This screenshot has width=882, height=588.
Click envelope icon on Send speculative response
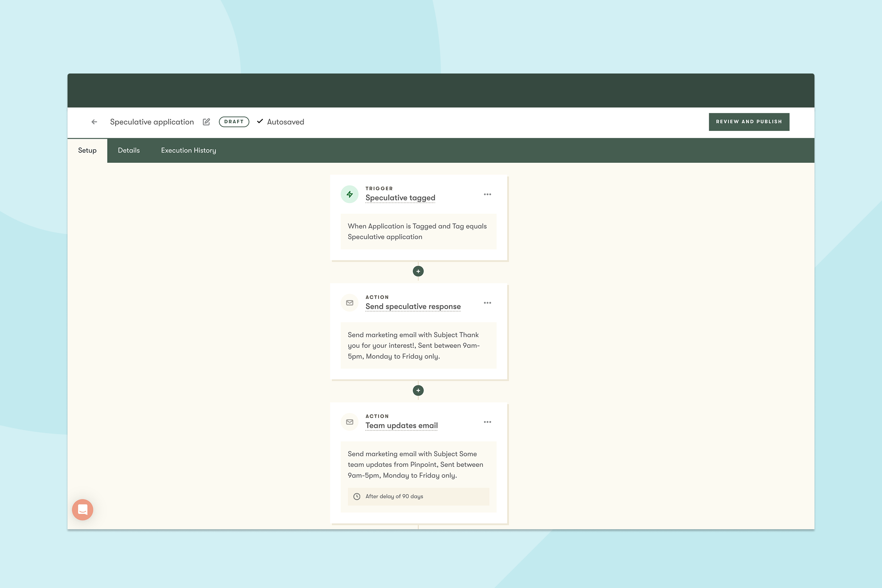coord(350,303)
